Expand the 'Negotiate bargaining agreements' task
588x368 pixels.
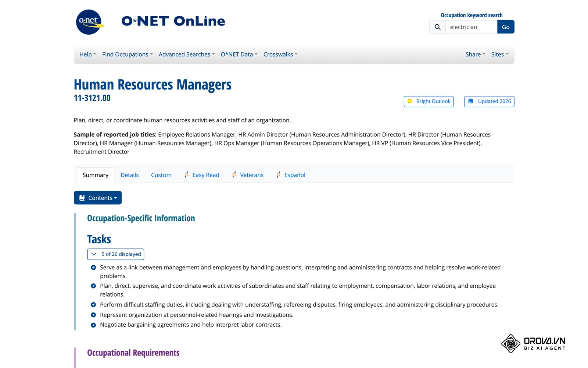point(93,325)
